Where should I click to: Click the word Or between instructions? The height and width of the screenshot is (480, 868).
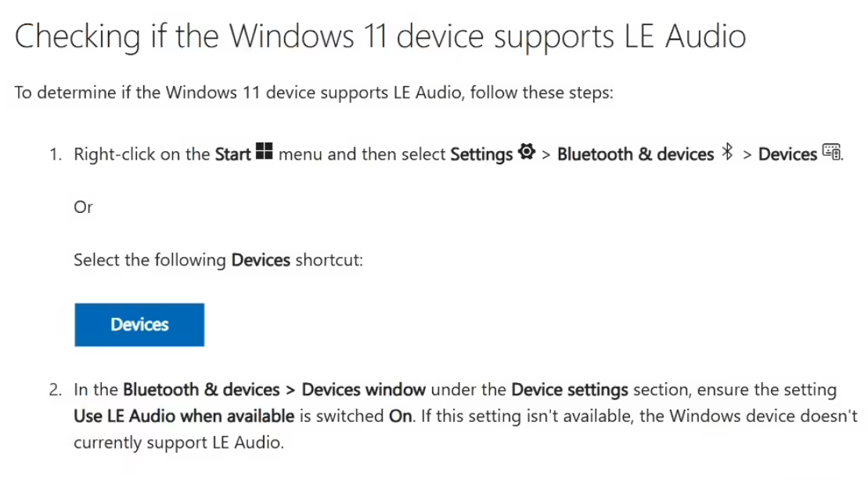tap(83, 207)
